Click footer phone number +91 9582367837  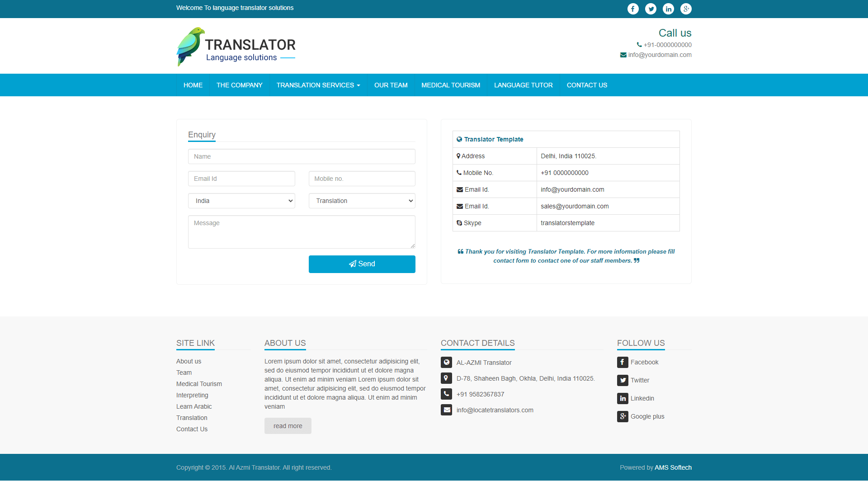[480, 394]
